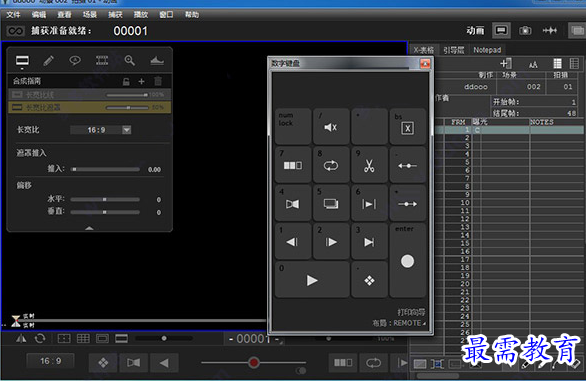Viewport: 586px width, 381px height.
Task: Click keypad 6 play-section key
Action: pos(369,203)
